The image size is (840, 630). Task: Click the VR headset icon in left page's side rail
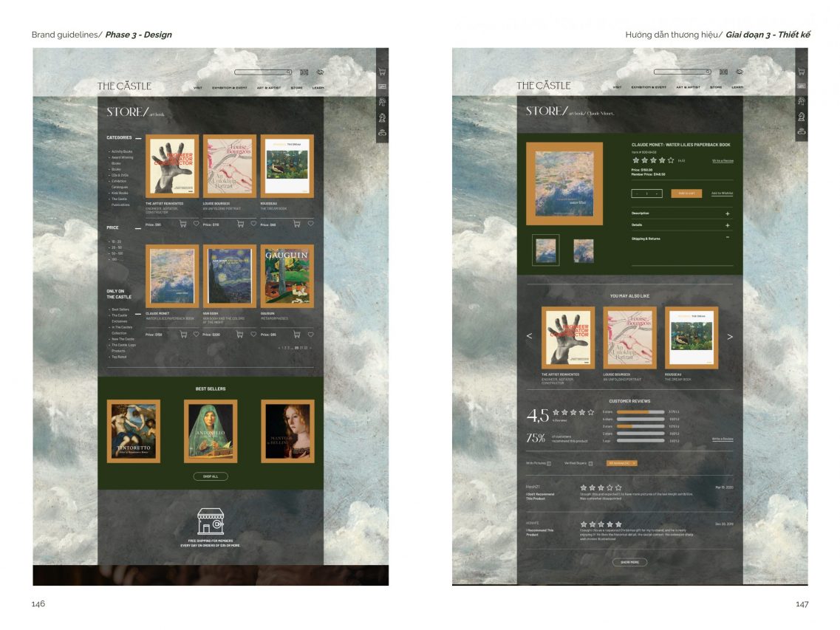(x=382, y=132)
